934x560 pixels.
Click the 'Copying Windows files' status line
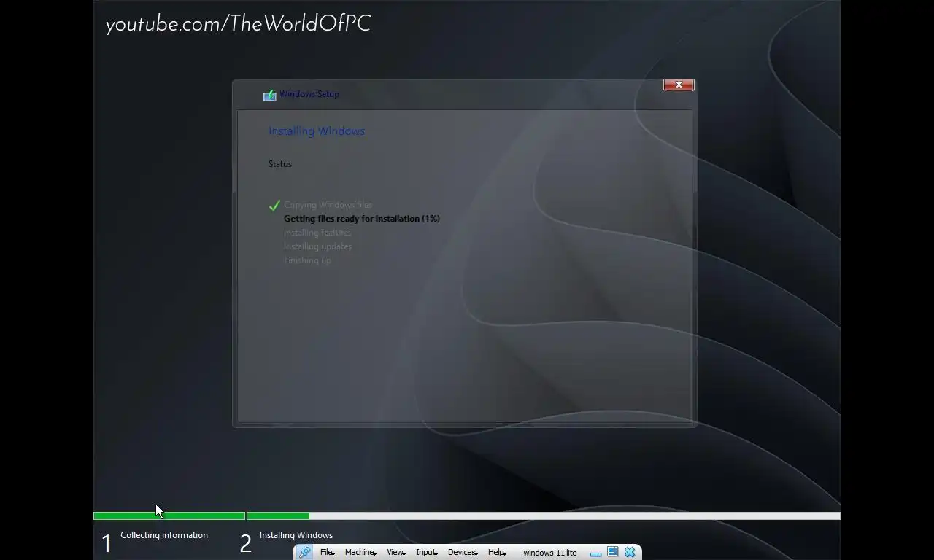coord(328,205)
